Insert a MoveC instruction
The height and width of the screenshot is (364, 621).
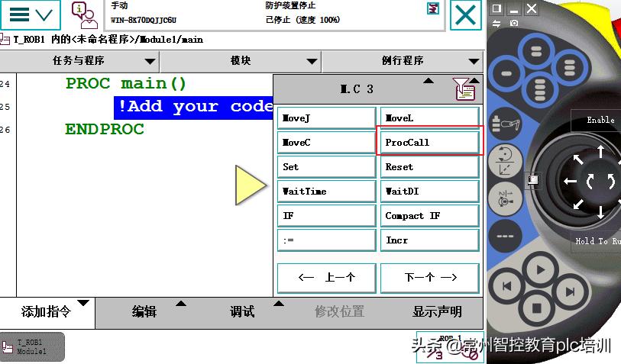[x=326, y=143]
